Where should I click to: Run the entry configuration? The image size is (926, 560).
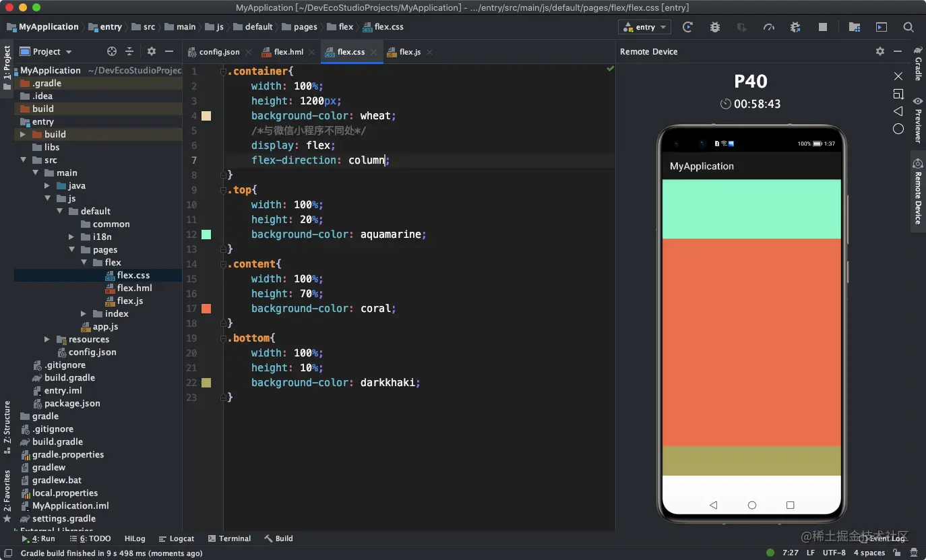[x=687, y=27]
